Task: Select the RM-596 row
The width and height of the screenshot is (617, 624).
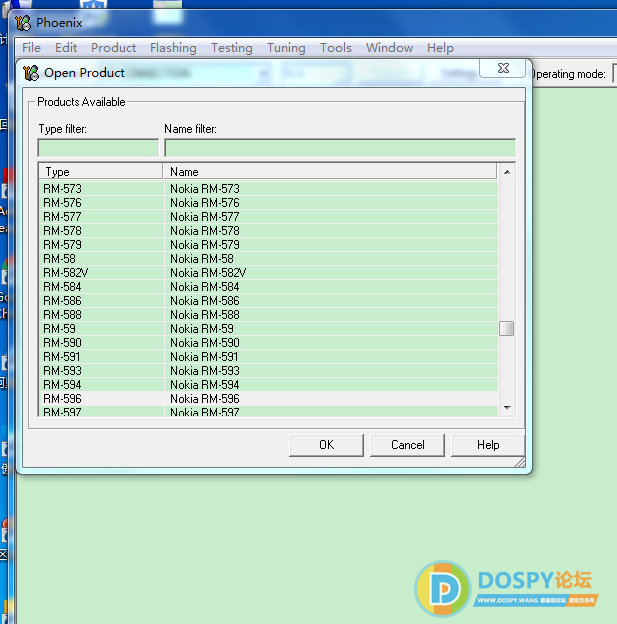Action: (x=268, y=398)
